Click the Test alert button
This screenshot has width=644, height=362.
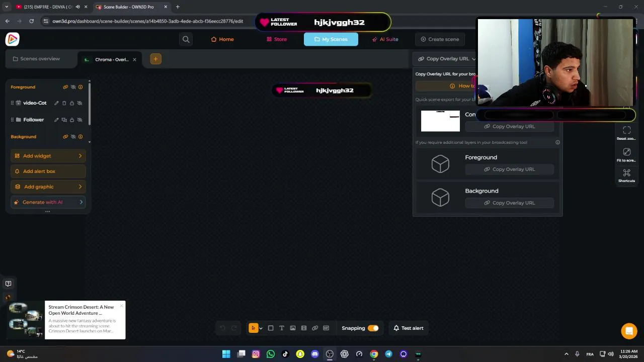pyautogui.click(x=408, y=328)
